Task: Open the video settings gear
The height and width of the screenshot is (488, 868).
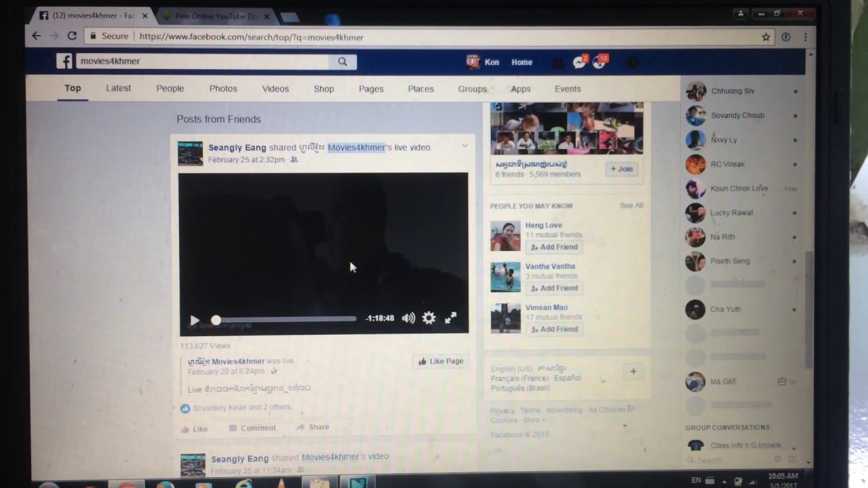Action: coord(429,317)
